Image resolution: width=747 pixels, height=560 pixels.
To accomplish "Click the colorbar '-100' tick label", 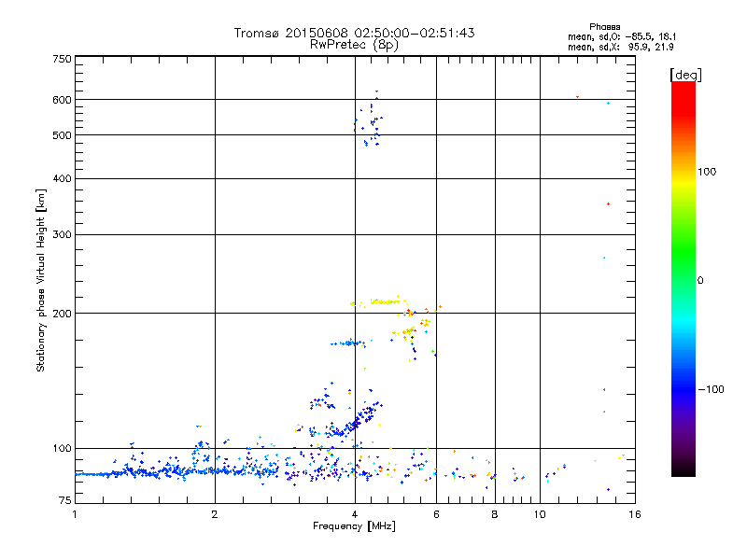I will coord(711,389).
